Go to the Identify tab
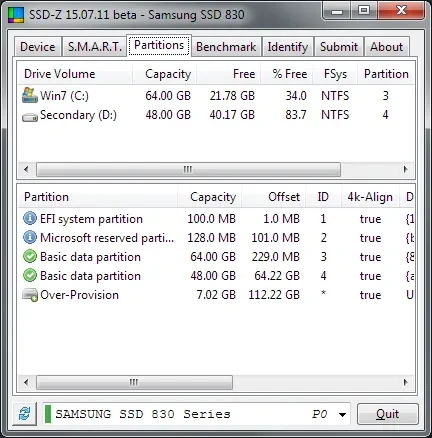This screenshot has height=438, width=432. [288, 47]
